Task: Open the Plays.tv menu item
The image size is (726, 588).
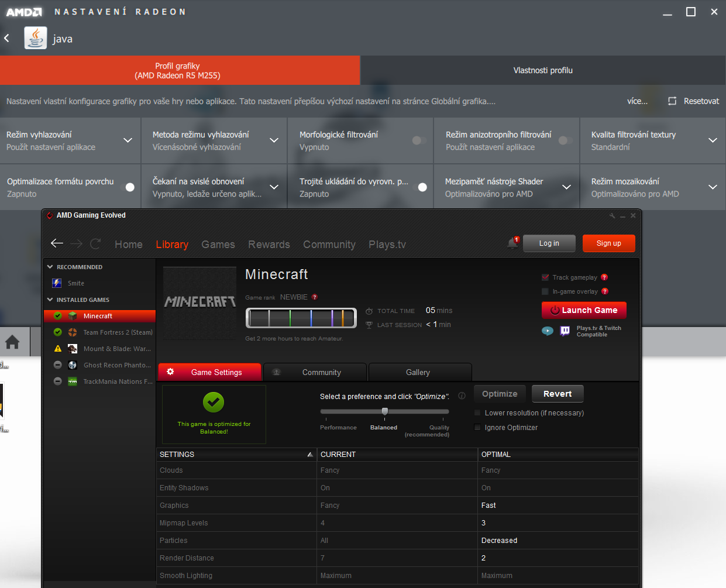Action: [x=387, y=245]
